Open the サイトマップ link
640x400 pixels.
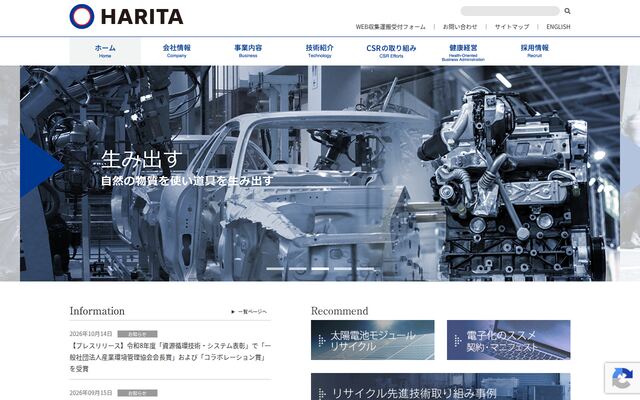point(512,27)
